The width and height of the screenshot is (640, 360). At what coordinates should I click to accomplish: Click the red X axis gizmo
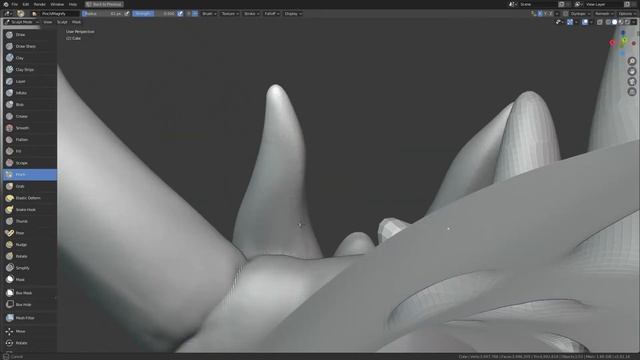click(612, 43)
